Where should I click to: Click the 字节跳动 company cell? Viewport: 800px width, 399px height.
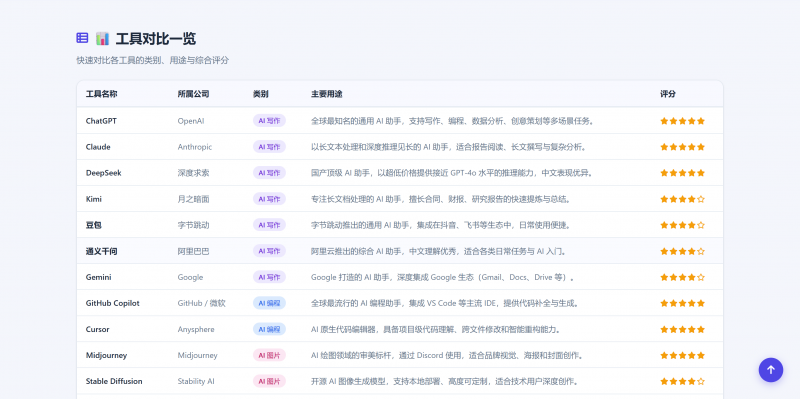193,225
